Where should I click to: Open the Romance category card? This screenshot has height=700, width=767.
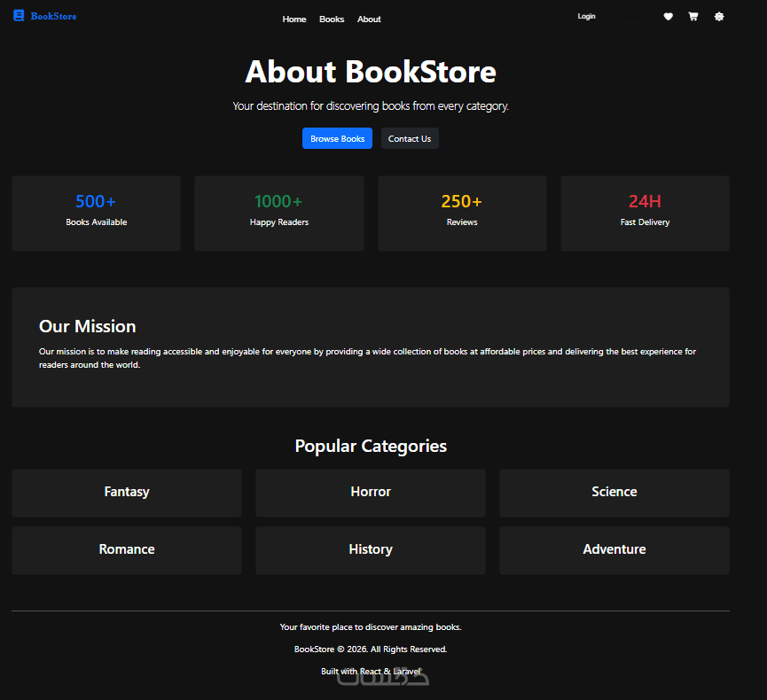[127, 550]
